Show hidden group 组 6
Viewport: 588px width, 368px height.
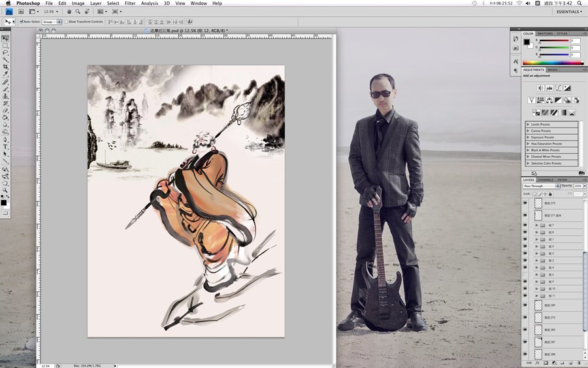click(525, 275)
